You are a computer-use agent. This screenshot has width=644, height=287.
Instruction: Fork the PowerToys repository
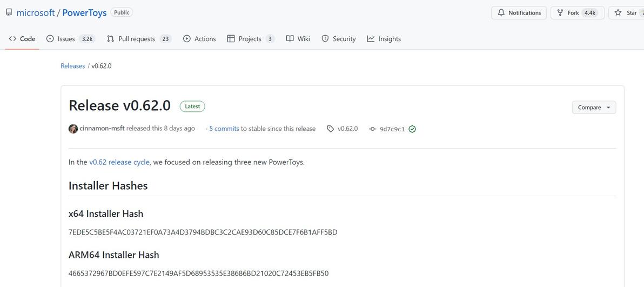[x=568, y=13]
